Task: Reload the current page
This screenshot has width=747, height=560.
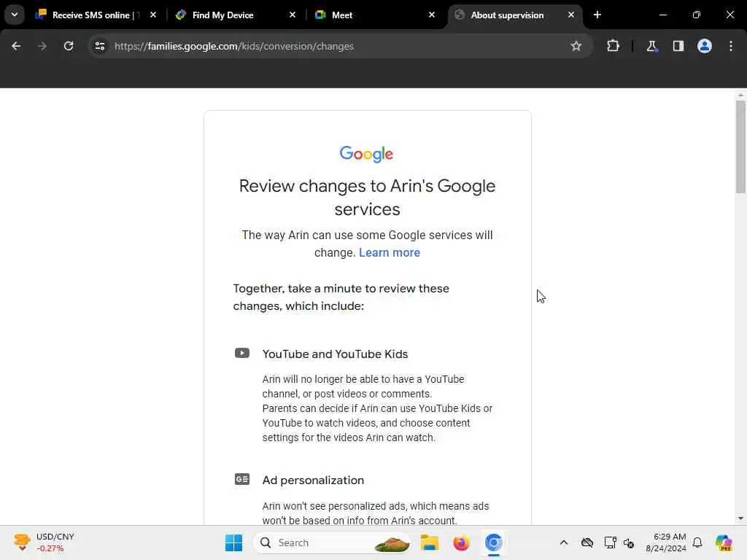Action: point(69,46)
